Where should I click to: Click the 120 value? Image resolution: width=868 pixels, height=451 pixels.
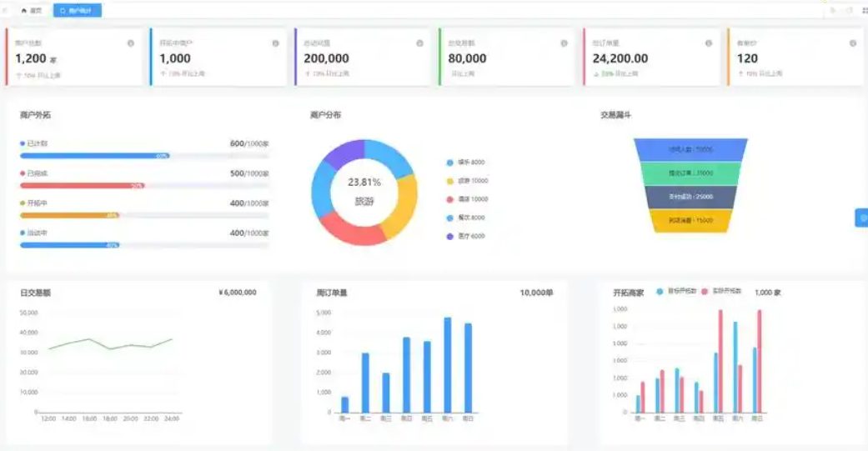(x=747, y=58)
